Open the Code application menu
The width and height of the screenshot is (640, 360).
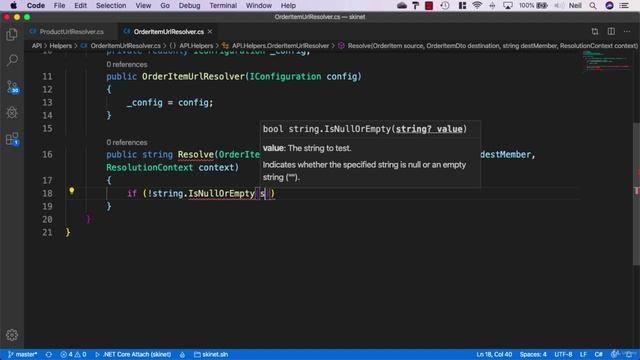[x=36, y=5]
